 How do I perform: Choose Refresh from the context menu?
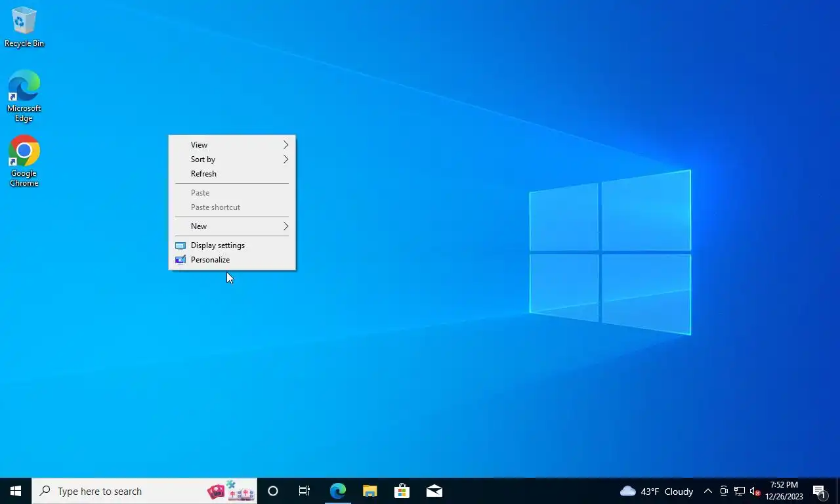pyautogui.click(x=232, y=174)
